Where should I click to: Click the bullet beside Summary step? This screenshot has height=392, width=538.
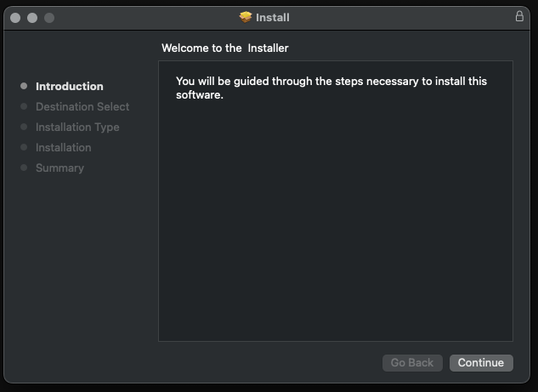(x=24, y=168)
